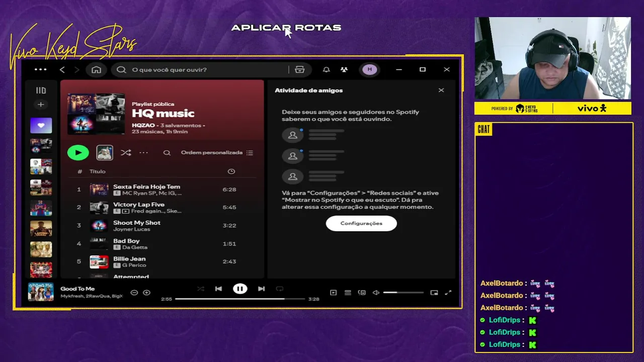Search within the playlist
This screenshot has height=362, width=644.
(x=167, y=153)
